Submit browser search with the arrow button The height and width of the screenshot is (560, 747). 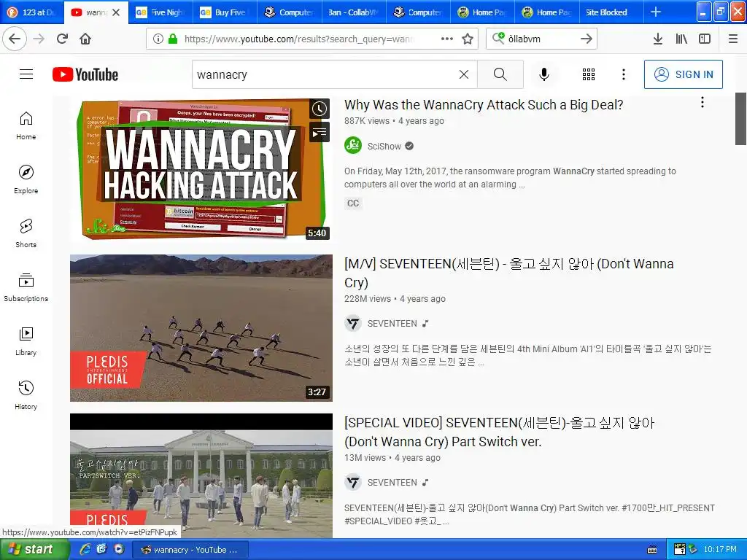(x=587, y=39)
